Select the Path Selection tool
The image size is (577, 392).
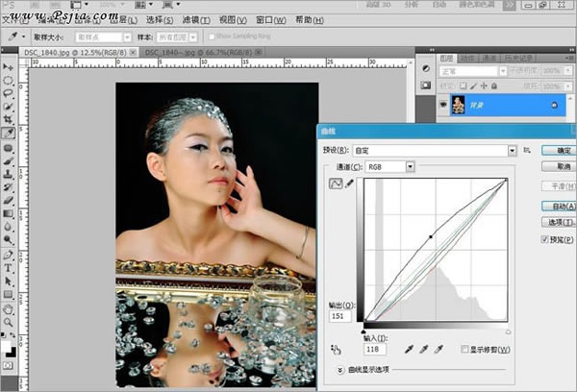[8, 282]
